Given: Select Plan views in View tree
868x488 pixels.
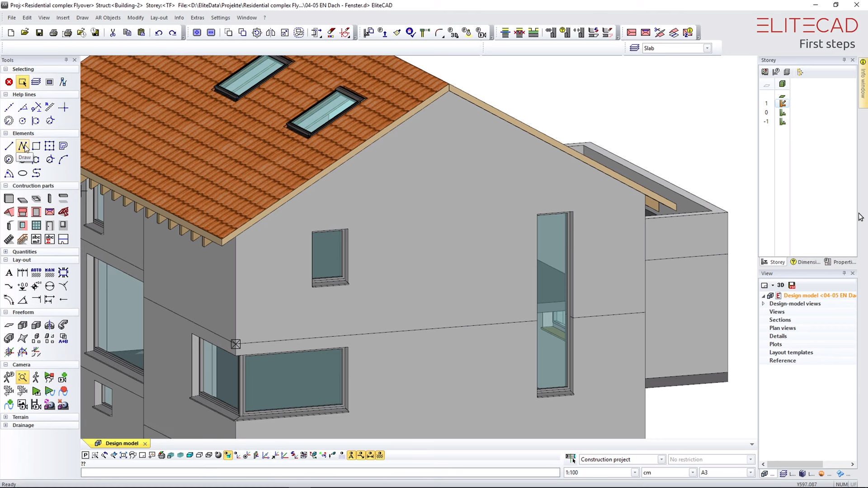Looking at the screenshot, I should 783,328.
